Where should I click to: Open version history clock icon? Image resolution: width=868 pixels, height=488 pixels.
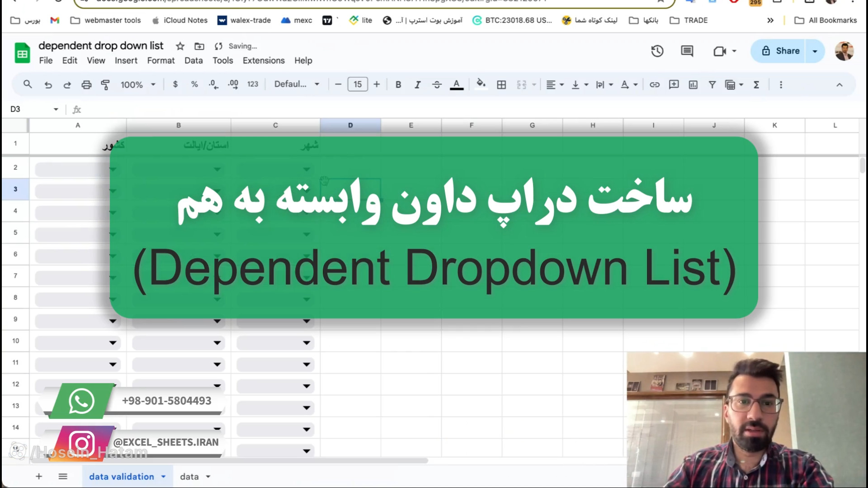657,51
